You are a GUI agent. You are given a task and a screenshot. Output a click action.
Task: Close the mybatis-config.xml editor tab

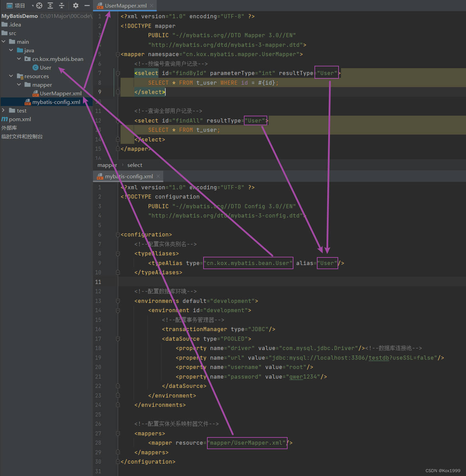158,176
